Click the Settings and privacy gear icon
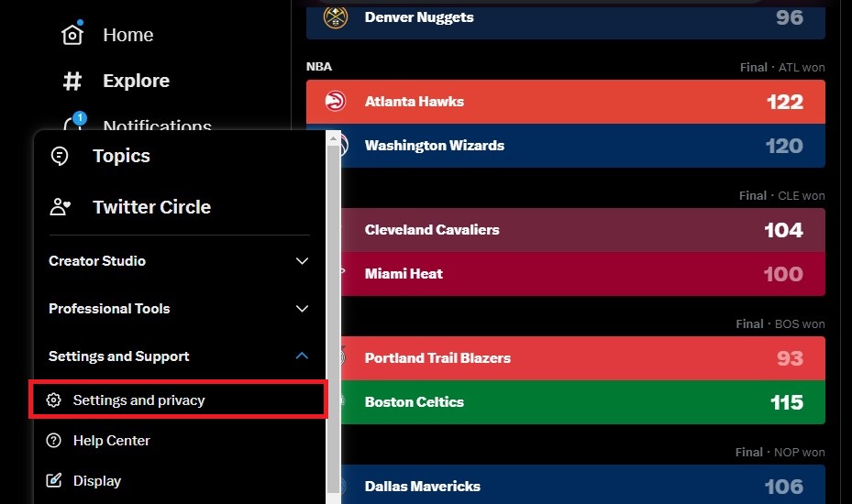 [54, 400]
